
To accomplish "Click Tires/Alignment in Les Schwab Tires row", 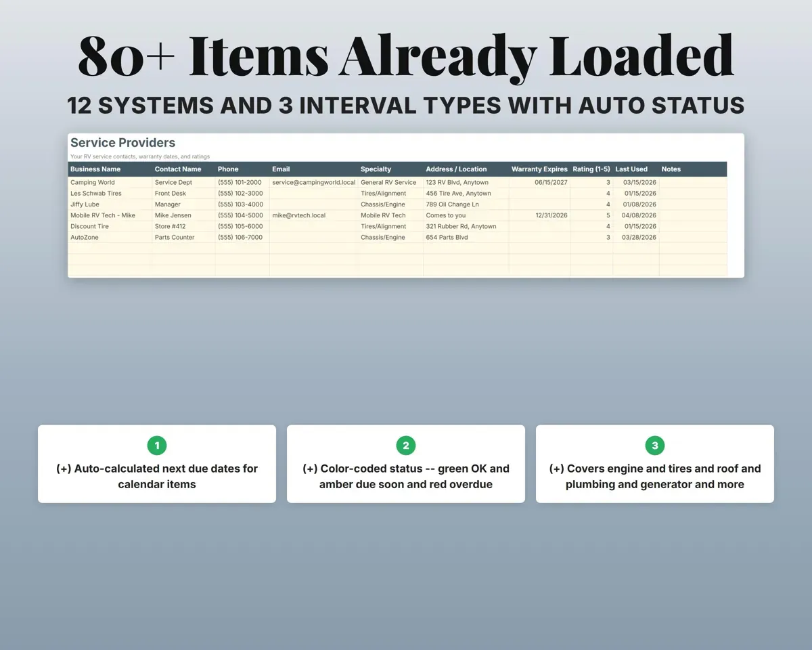I will pyautogui.click(x=390, y=193).
